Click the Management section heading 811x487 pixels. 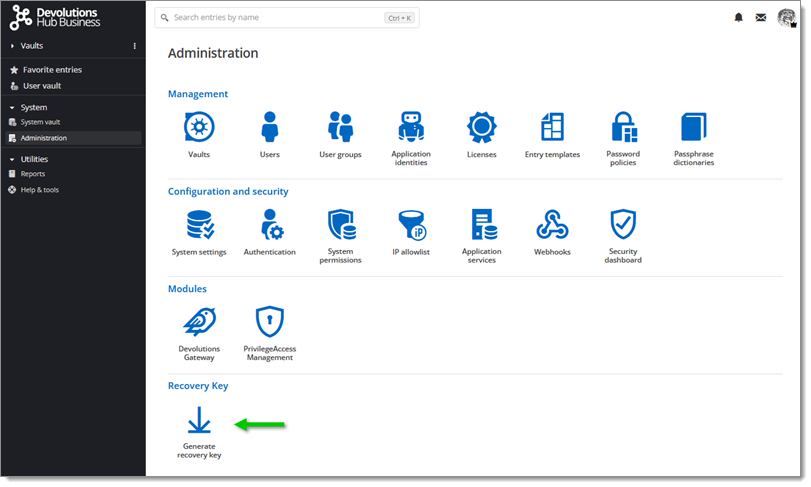[198, 94]
